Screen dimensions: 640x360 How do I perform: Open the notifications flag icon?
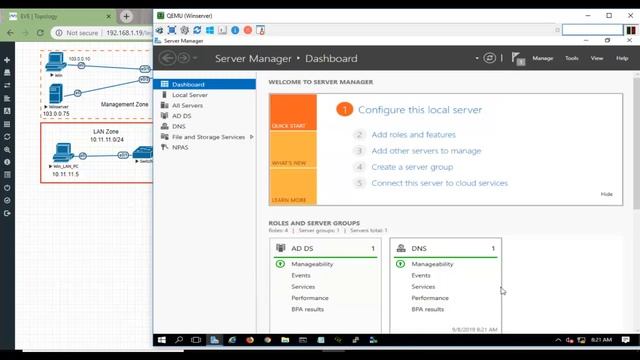pyautogui.click(x=517, y=58)
